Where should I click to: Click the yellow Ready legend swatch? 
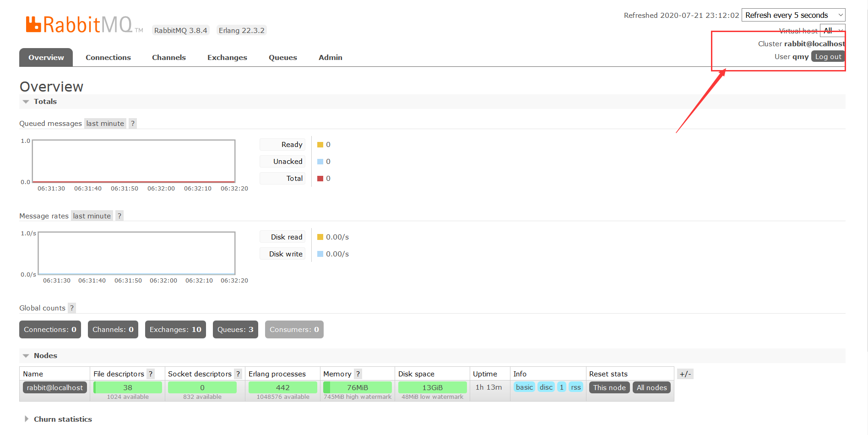[320, 145]
